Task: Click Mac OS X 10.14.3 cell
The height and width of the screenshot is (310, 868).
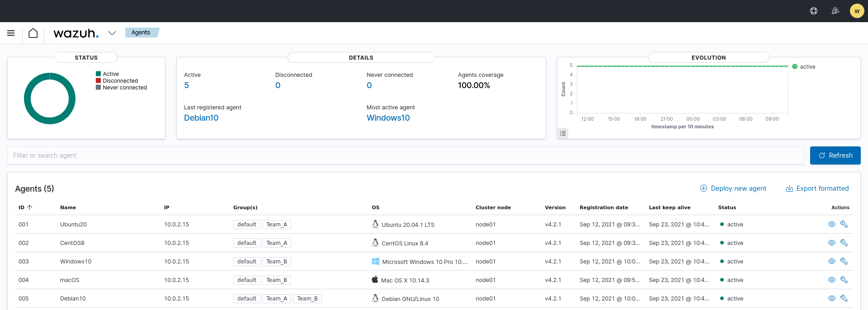Action: [405, 280]
